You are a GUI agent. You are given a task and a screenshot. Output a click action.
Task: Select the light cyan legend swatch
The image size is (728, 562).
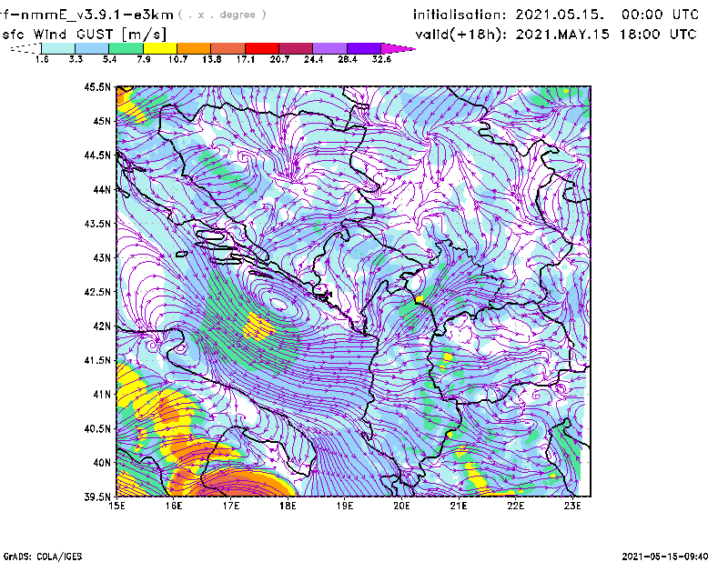(x=57, y=48)
